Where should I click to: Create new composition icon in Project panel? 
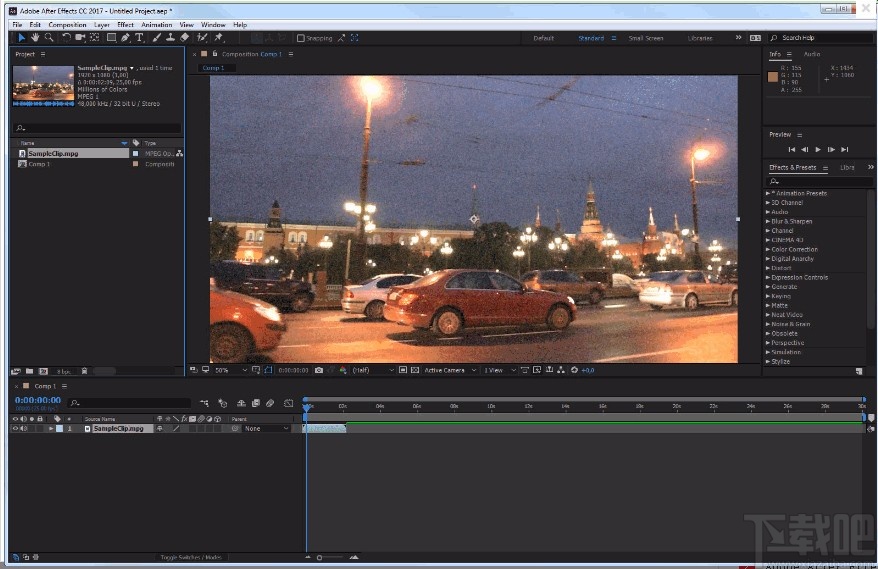tap(43, 371)
